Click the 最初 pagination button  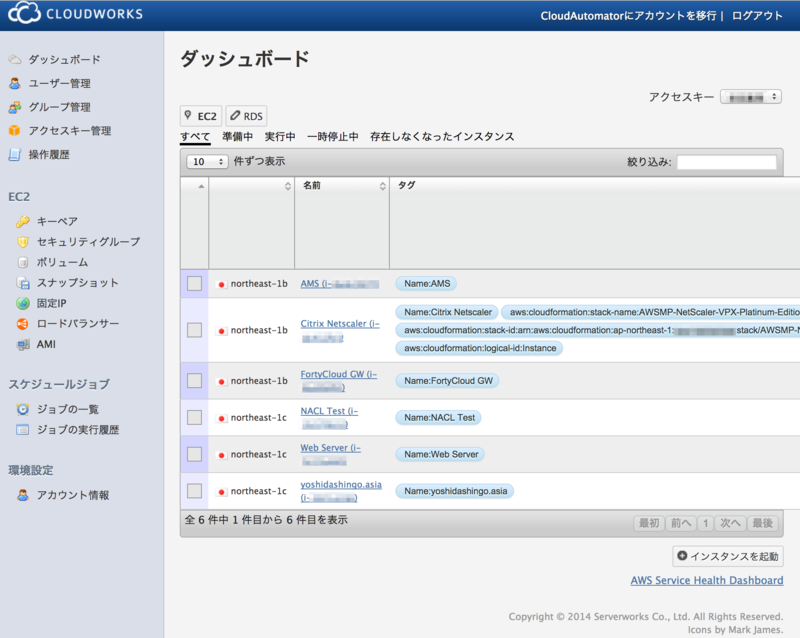pyautogui.click(x=649, y=523)
